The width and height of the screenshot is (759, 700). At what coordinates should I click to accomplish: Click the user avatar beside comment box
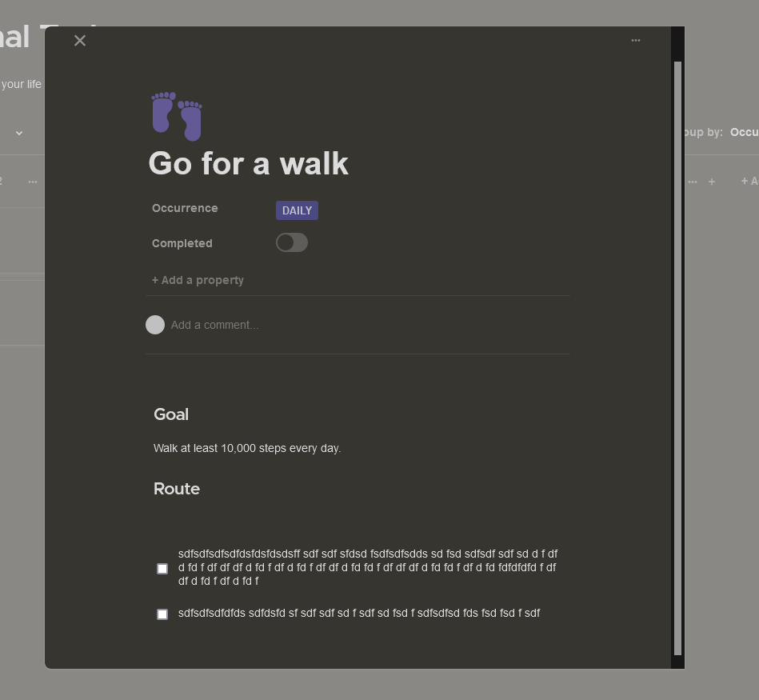tap(155, 325)
